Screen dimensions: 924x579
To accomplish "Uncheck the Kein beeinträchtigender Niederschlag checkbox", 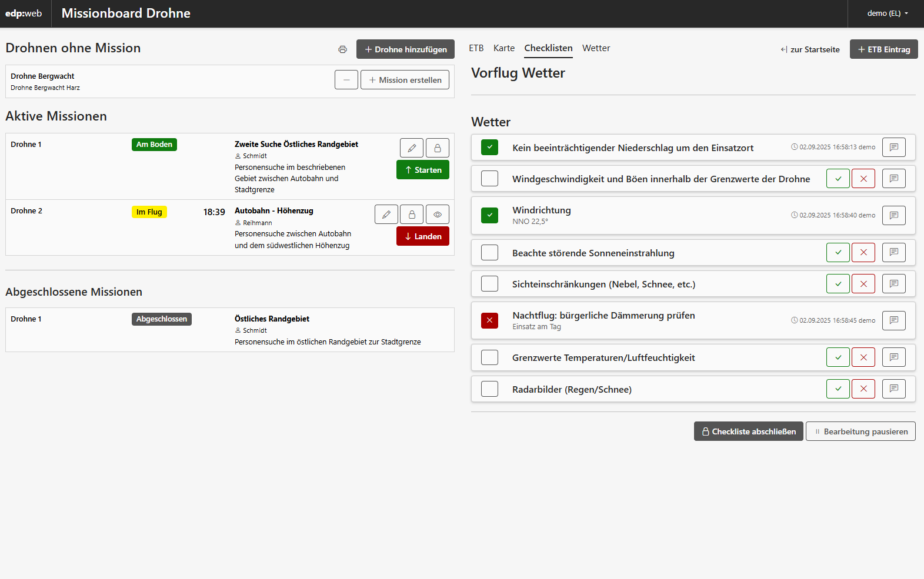I will (489, 148).
